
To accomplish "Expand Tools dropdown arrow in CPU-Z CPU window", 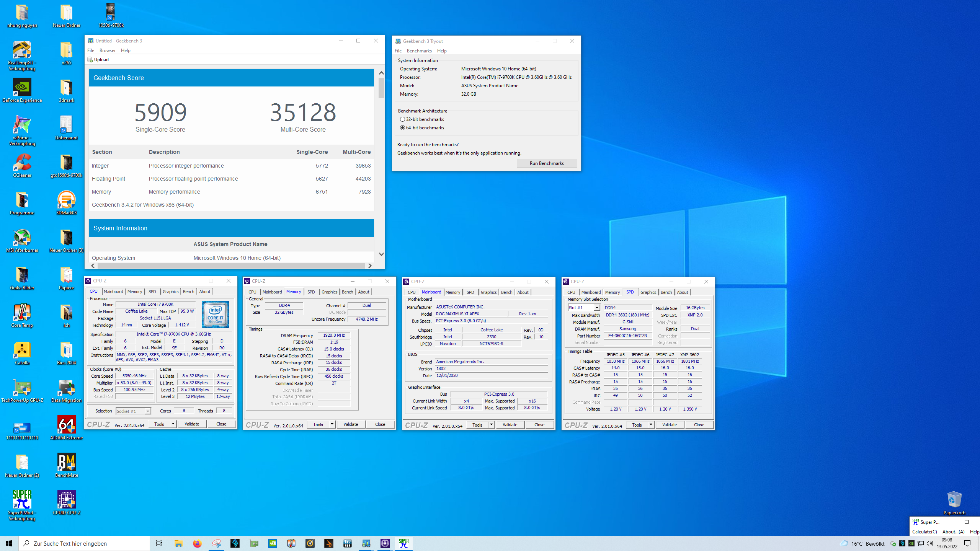I will click(173, 424).
